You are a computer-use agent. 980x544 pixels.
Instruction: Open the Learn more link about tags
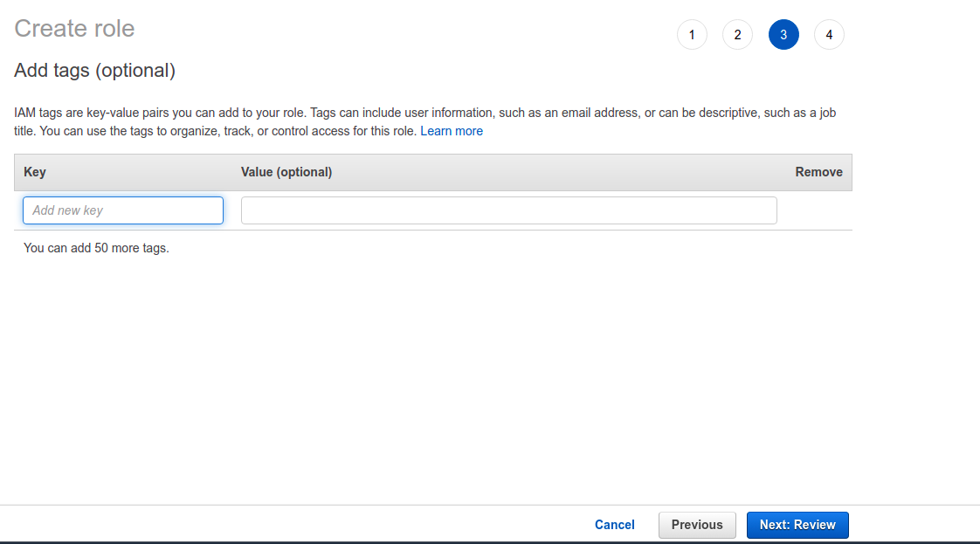tap(452, 131)
